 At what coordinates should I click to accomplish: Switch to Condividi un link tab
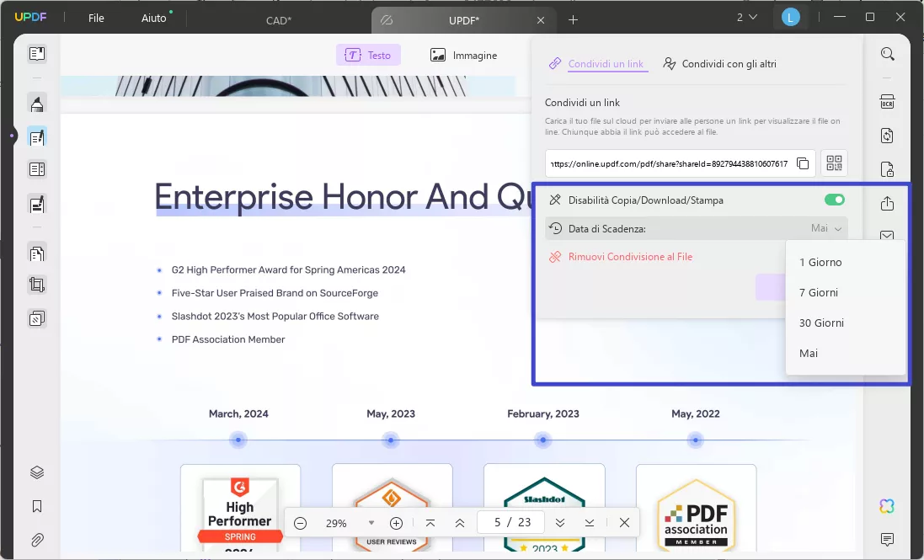click(x=597, y=64)
